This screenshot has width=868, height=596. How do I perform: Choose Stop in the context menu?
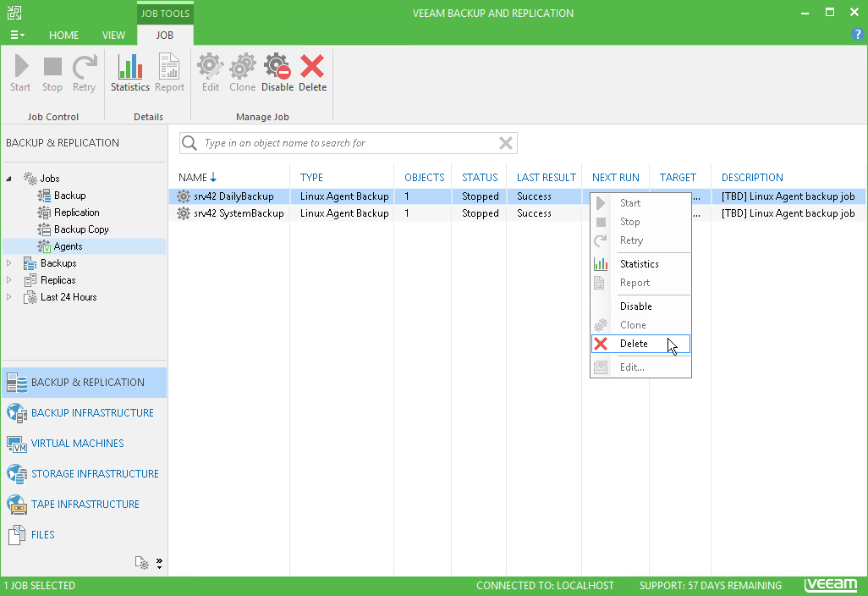pos(640,222)
